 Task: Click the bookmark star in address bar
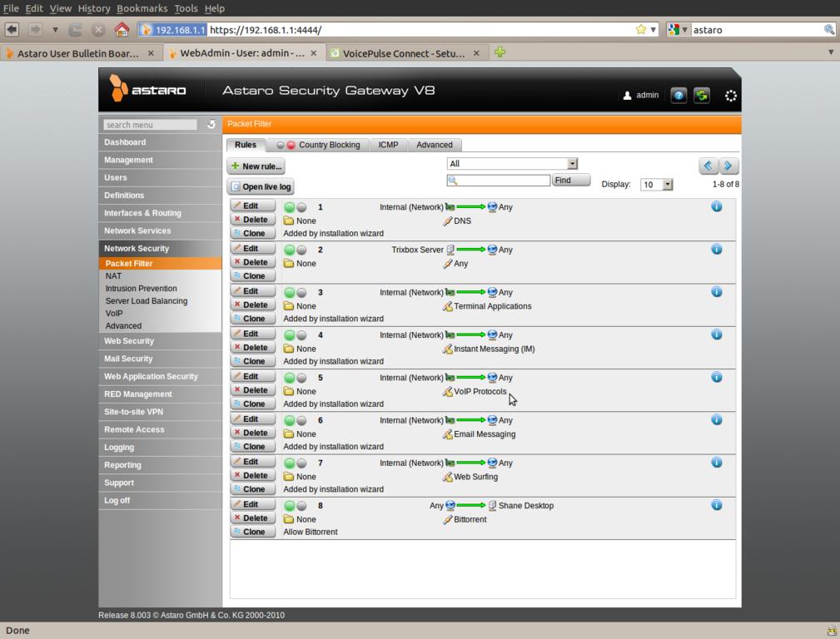[x=641, y=29]
